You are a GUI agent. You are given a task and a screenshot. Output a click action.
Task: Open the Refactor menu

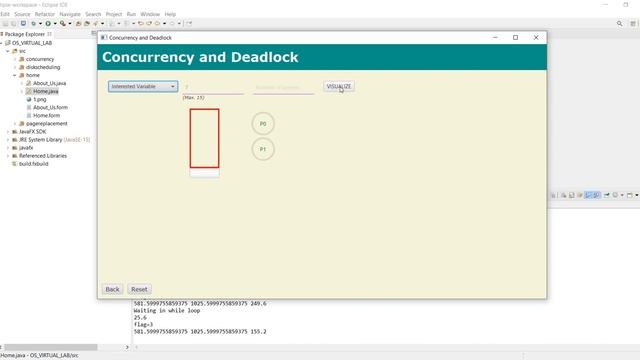(x=44, y=14)
